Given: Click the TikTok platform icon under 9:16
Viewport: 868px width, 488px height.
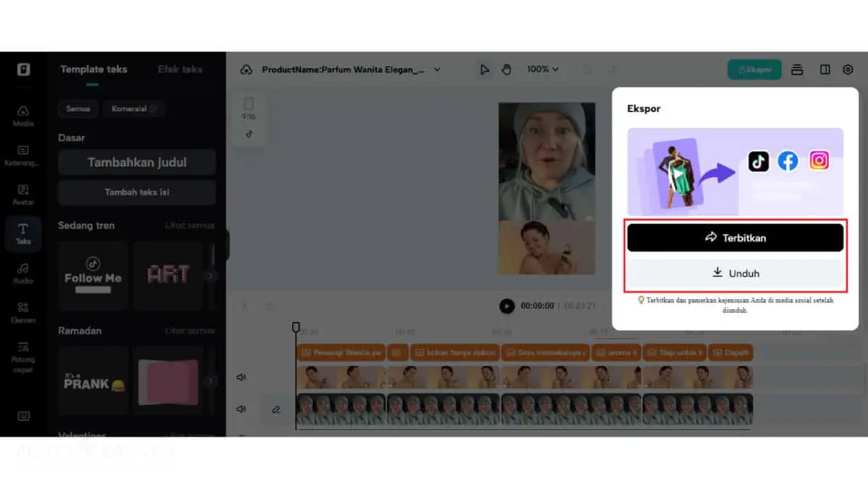Looking at the screenshot, I should point(249,134).
